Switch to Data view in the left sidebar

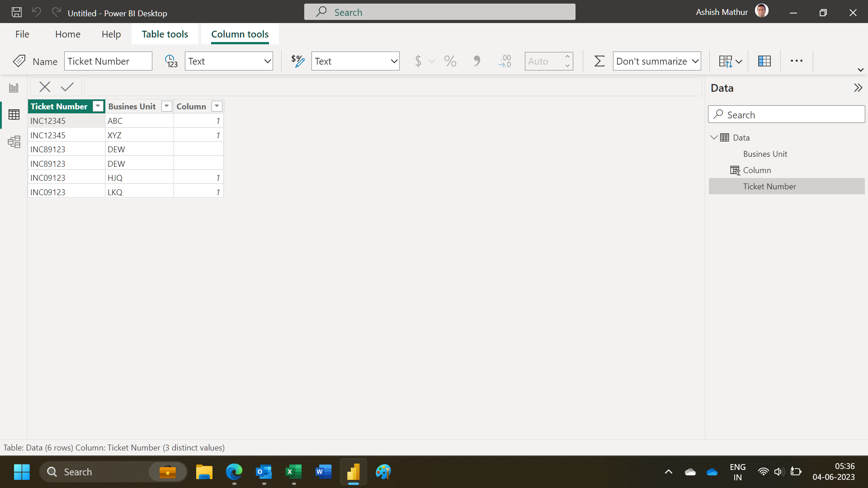(x=14, y=115)
